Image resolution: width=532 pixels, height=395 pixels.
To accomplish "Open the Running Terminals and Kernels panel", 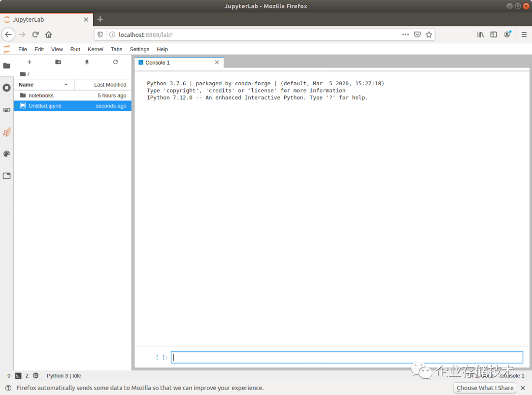I will click(x=6, y=88).
